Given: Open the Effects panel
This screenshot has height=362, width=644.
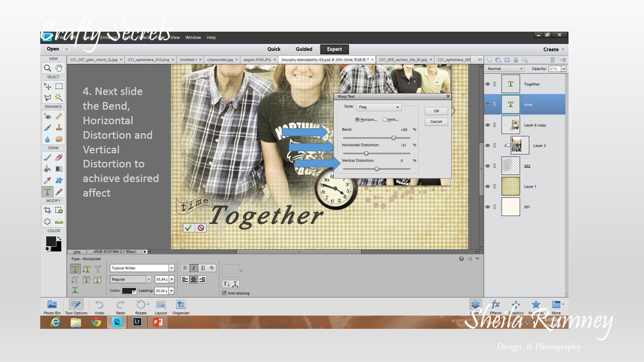Looking at the screenshot, I should click(496, 307).
